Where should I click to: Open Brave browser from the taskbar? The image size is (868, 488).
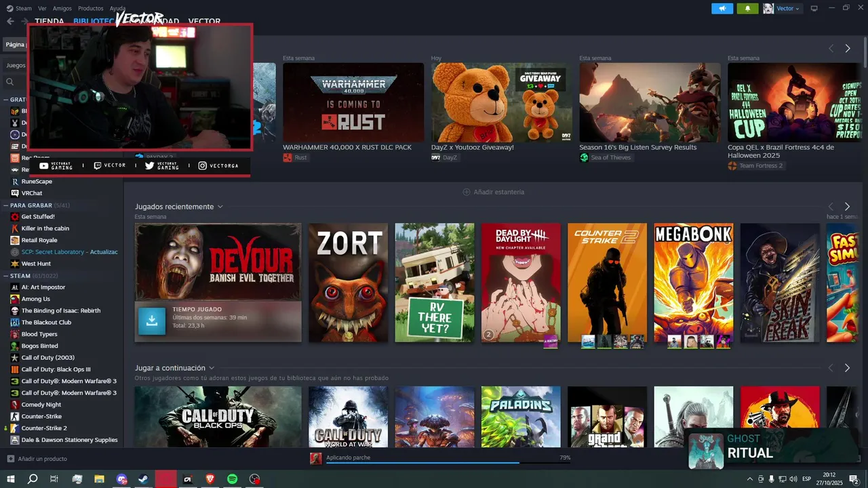[210, 479]
